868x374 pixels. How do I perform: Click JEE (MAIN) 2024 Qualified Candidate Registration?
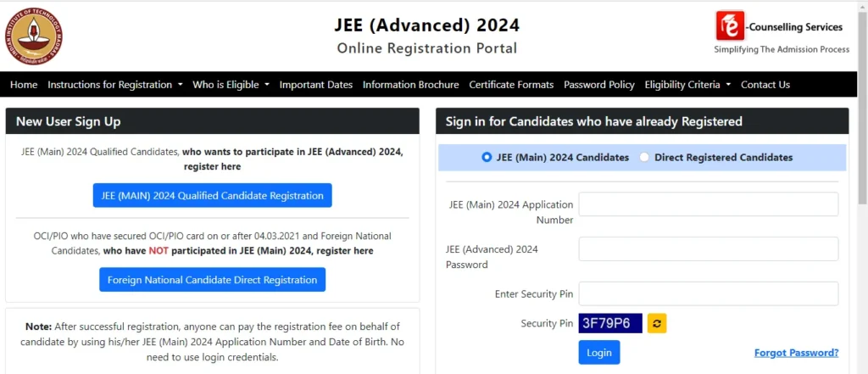point(213,196)
